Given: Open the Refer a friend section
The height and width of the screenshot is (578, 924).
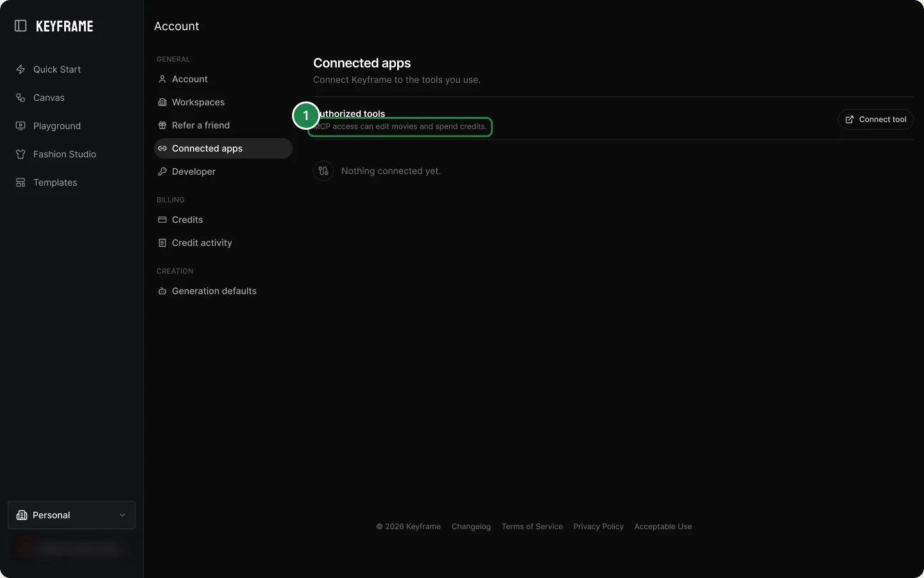Looking at the screenshot, I should click(223, 125).
